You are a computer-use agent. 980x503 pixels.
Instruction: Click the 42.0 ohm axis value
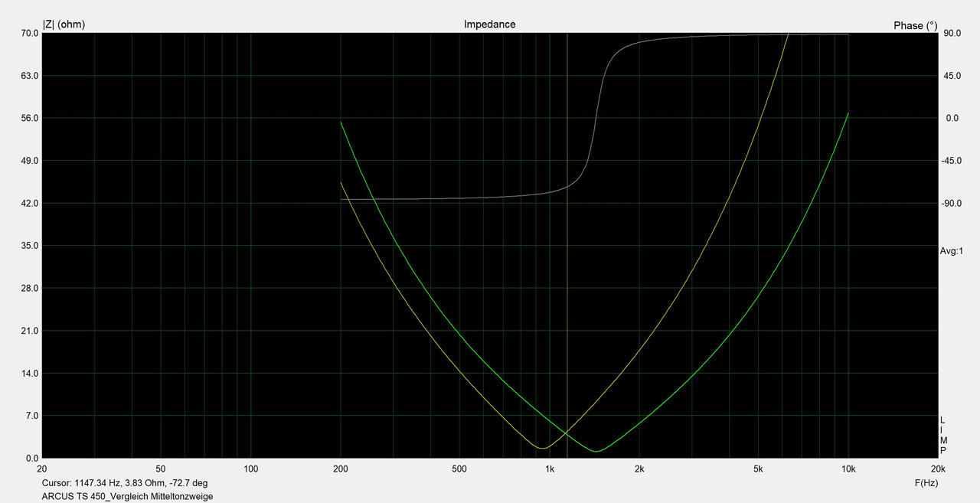(30, 203)
